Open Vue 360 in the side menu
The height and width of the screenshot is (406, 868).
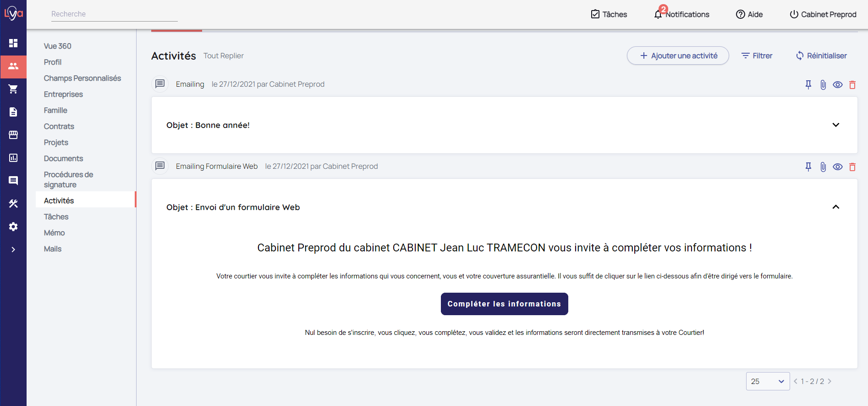point(58,46)
